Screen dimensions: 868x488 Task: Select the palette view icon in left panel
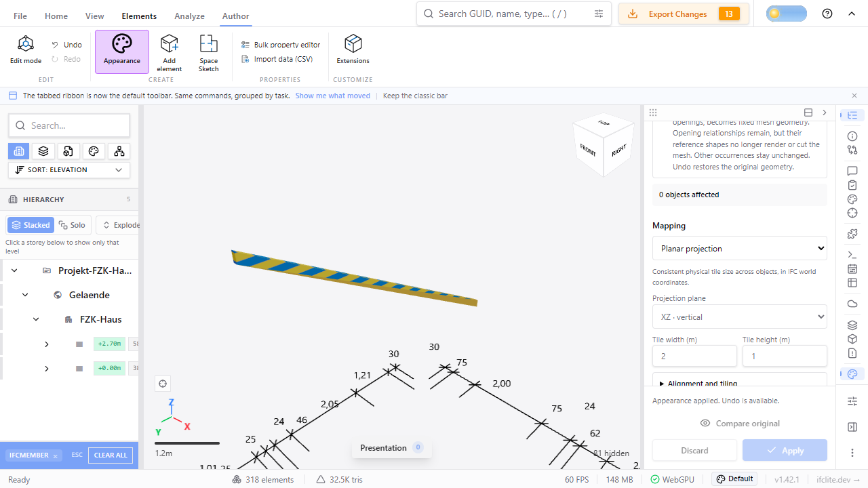(94, 151)
